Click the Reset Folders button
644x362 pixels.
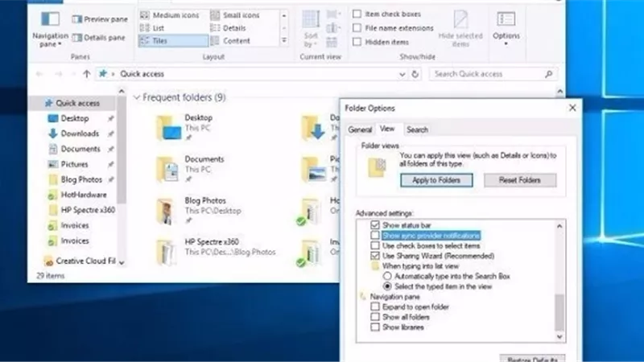[520, 180]
